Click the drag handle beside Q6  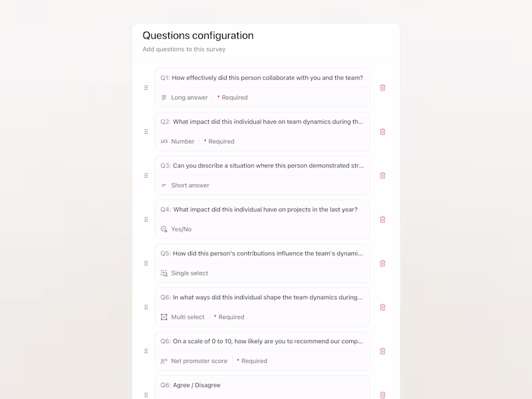pyautogui.click(x=146, y=307)
